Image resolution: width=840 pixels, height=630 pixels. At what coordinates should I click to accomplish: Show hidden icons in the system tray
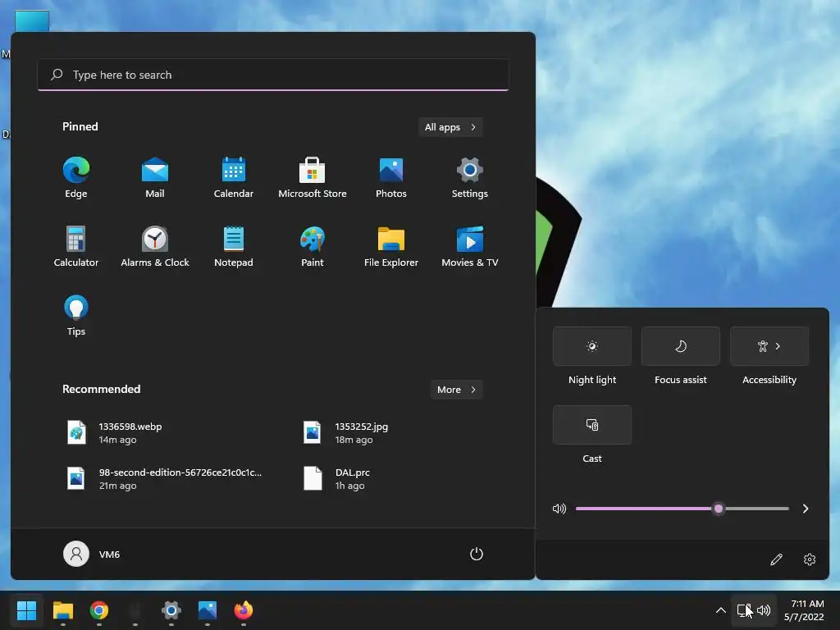pyautogui.click(x=721, y=610)
